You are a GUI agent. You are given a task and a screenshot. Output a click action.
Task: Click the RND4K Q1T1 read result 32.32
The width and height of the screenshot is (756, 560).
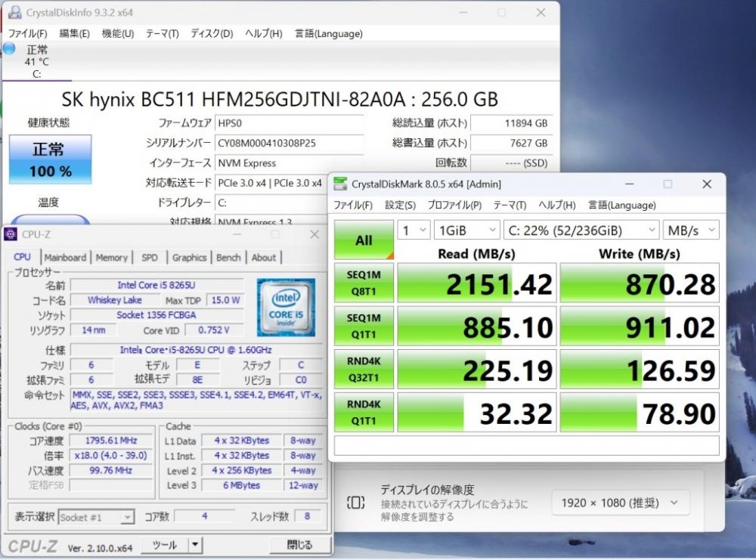tap(477, 413)
